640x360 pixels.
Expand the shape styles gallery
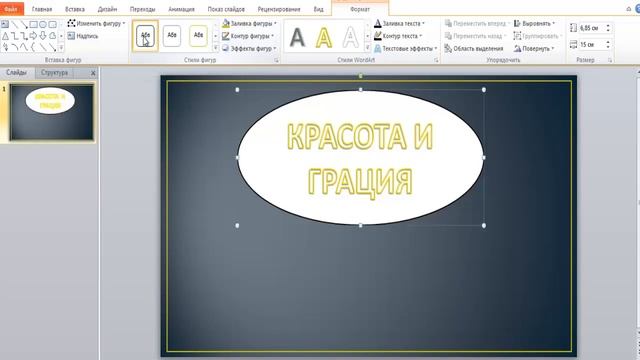[x=216, y=48]
